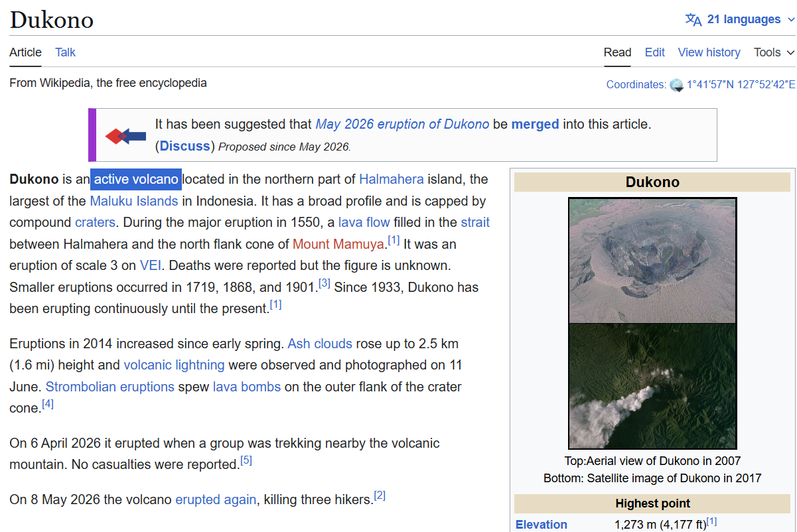Click 'From Wikipedia, the free encyclopedia' tagline
The image size is (797, 532).
click(108, 83)
